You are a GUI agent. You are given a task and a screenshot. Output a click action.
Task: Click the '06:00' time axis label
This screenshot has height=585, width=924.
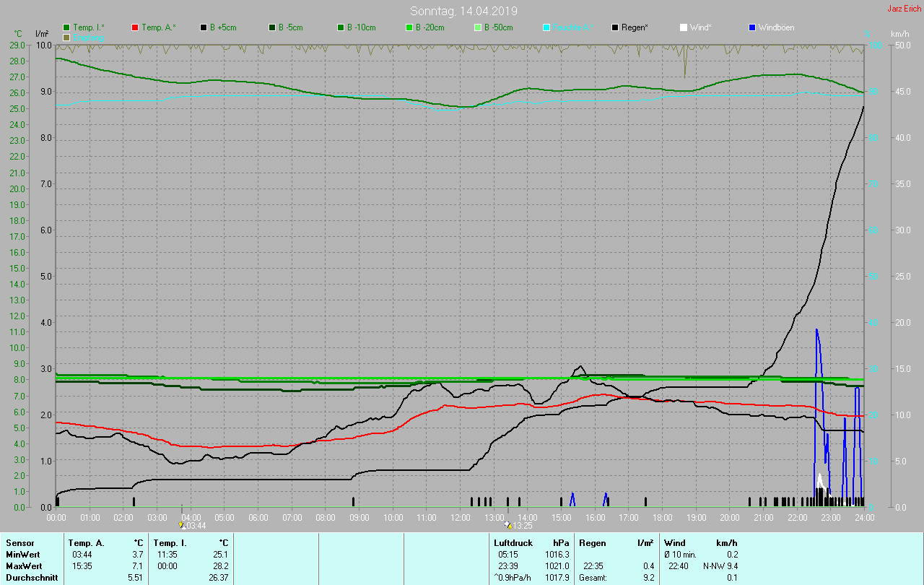pyautogui.click(x=258, y=518)
